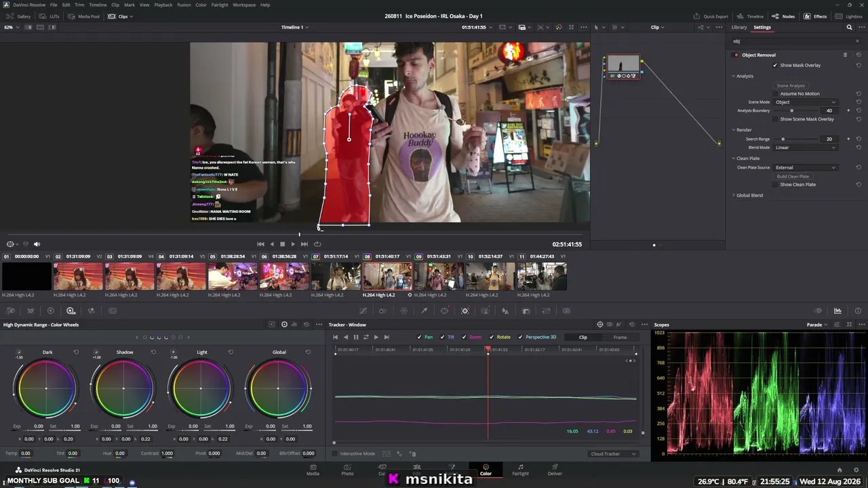Reset the HDR color wheels palette
Screen dimensions: 868x488
coord(307,325)
